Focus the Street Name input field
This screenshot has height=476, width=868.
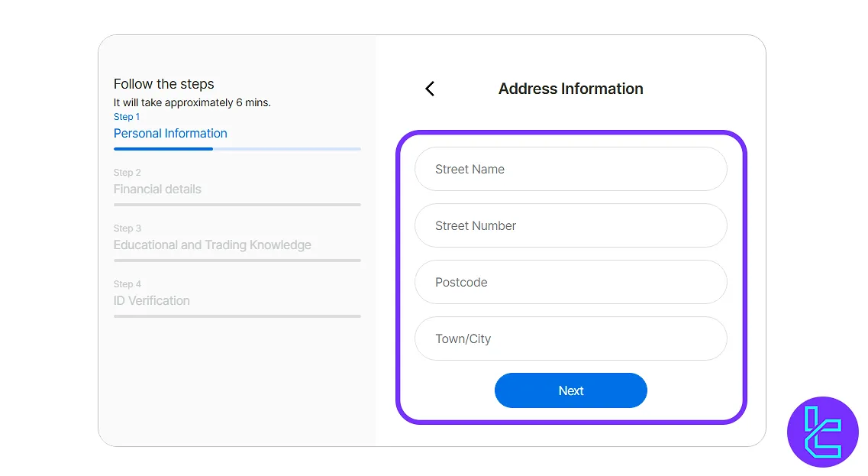click(x=570, y=169)
